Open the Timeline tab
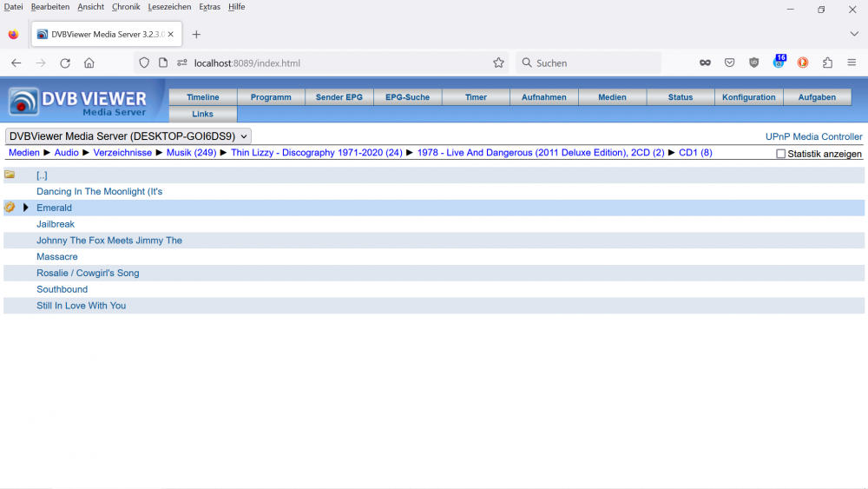Image resolution: width=868 pixels, height=489 pixels. click(202, 97)
